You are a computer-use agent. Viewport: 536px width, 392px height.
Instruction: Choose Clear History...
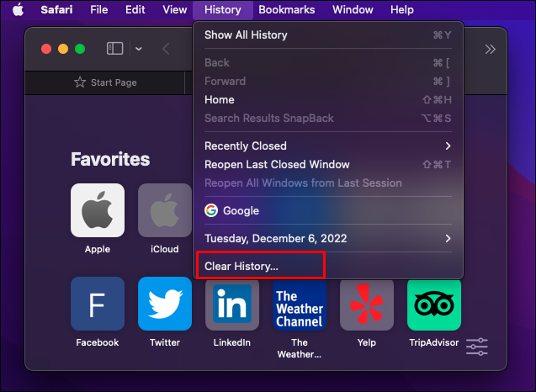(328, 266)
